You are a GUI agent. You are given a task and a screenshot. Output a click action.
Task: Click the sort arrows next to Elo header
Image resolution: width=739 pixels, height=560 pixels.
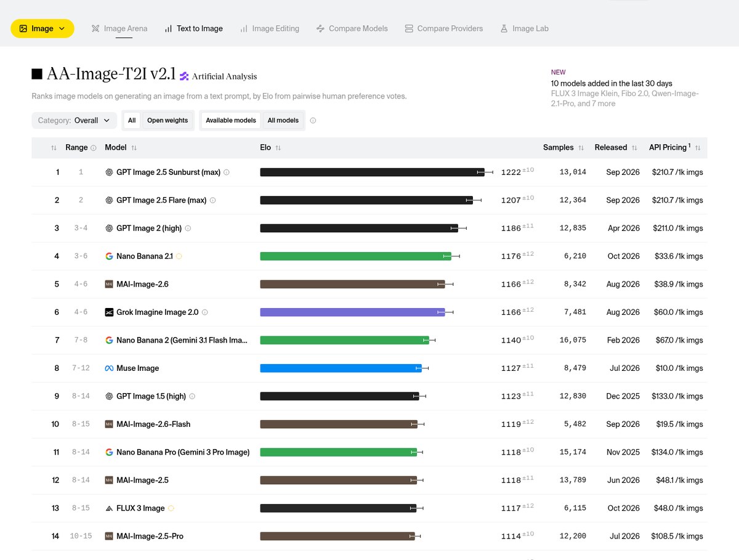(x=278, y=148)
